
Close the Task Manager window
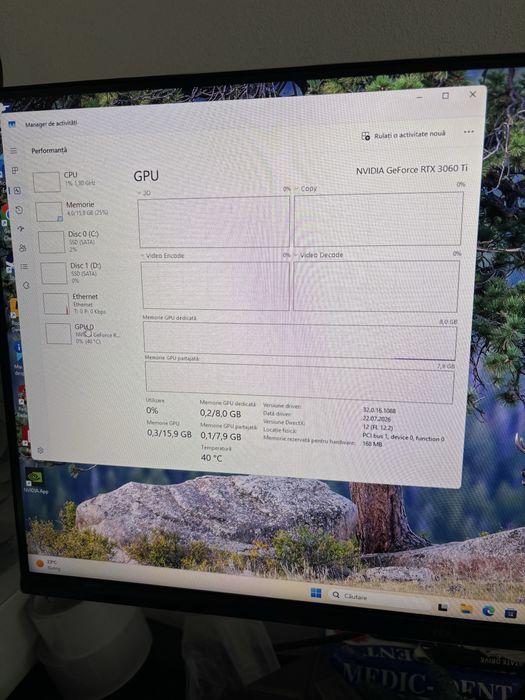[x=473, y=94]
